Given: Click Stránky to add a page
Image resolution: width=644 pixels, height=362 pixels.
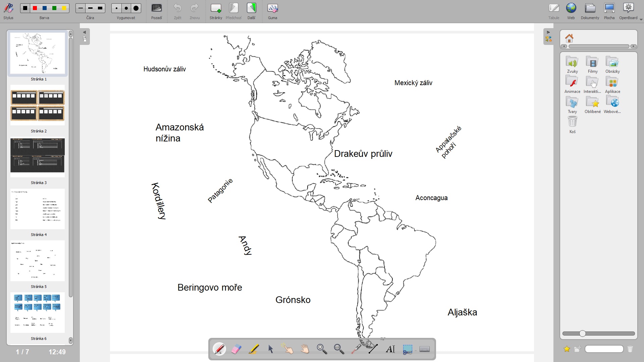Looking at the screenshot, I should pos(216,11).
